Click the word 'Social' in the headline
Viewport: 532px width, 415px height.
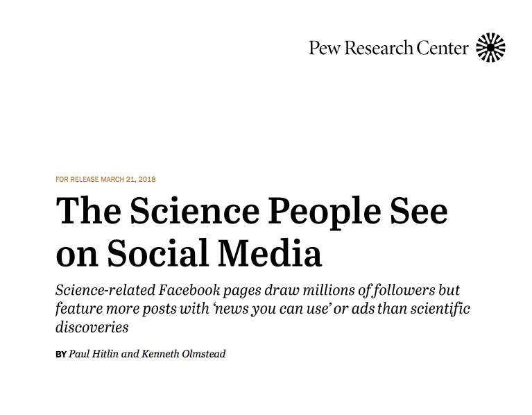click(x=157, y=253)
